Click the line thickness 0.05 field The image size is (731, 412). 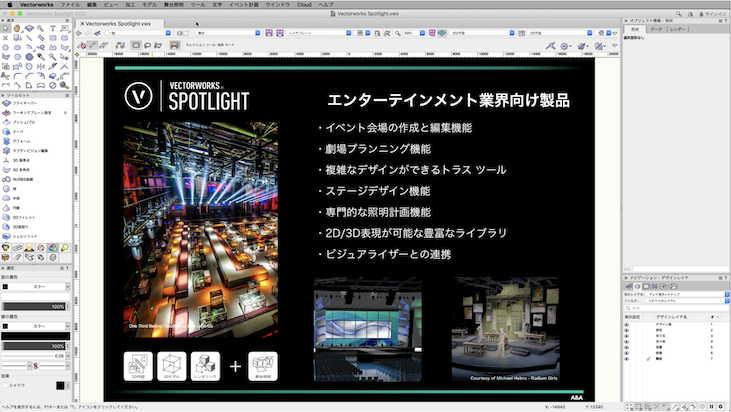[34, 356]
